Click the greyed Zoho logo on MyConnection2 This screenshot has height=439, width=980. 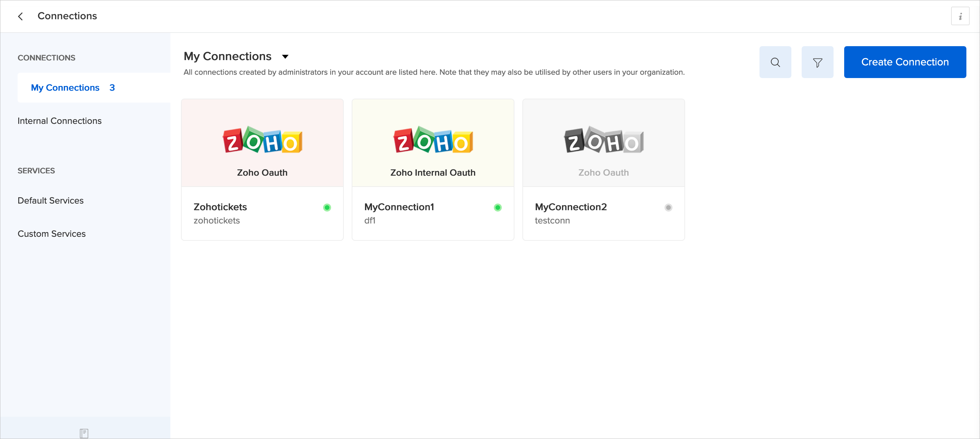pyautogui.click(x=603, y=140)
